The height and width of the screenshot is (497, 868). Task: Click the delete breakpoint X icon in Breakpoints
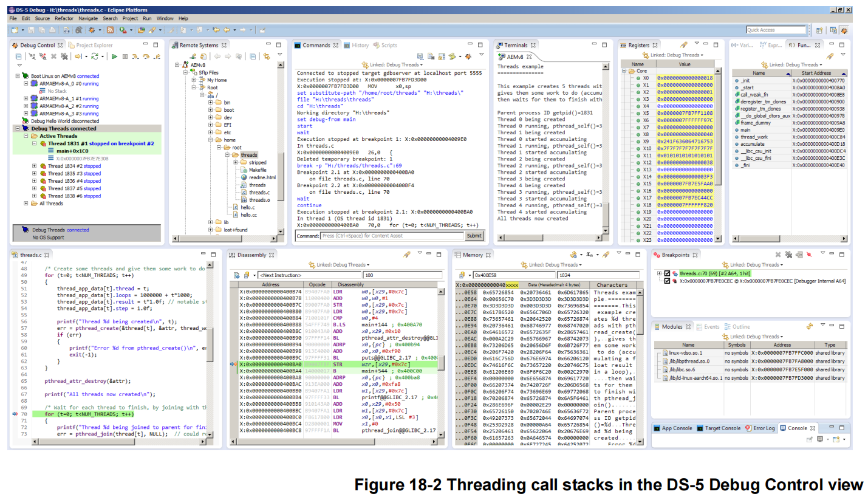778,255
